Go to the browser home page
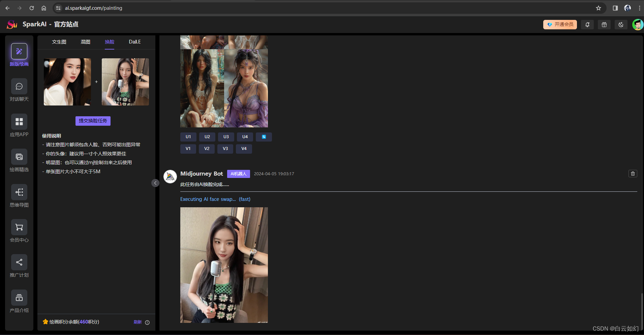Viewport: 644px width, 335px height. (x=44, y=8)
